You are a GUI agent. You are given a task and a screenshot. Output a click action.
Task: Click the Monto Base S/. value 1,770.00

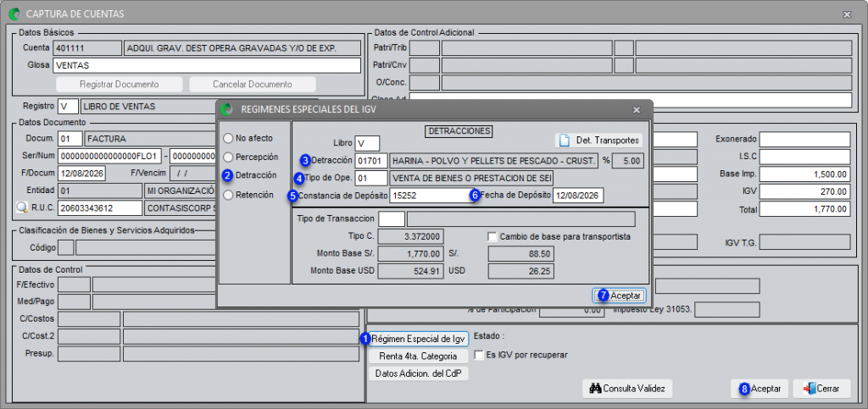tap(410, 254)
